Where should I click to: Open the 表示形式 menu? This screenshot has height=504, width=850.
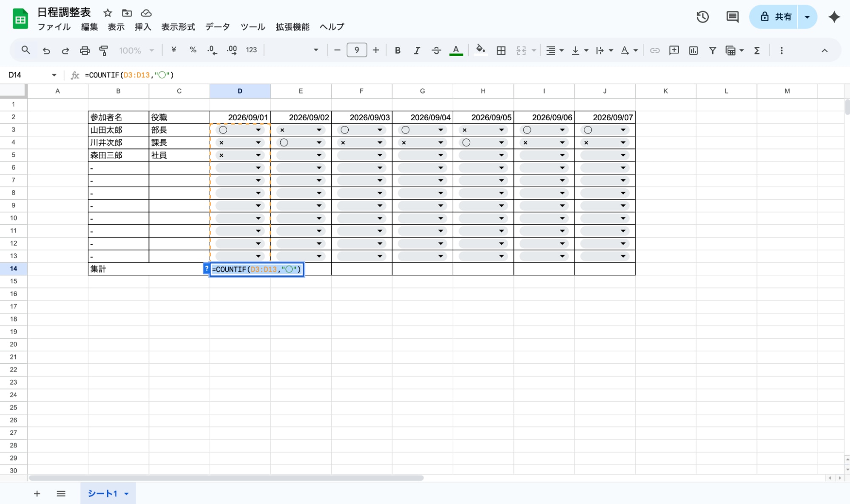tap(178, 27)
